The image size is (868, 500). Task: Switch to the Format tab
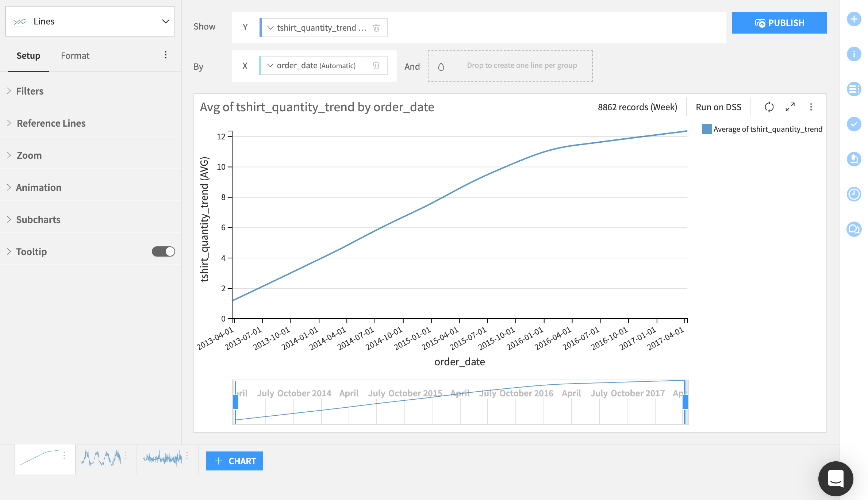pyautogui.click(x=75, y=55)
